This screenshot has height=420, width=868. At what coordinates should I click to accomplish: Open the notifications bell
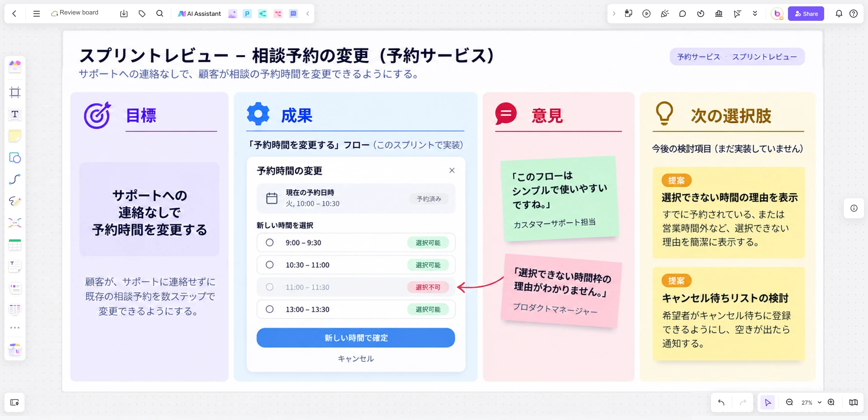pyautogui.click(x=839, y=14)
